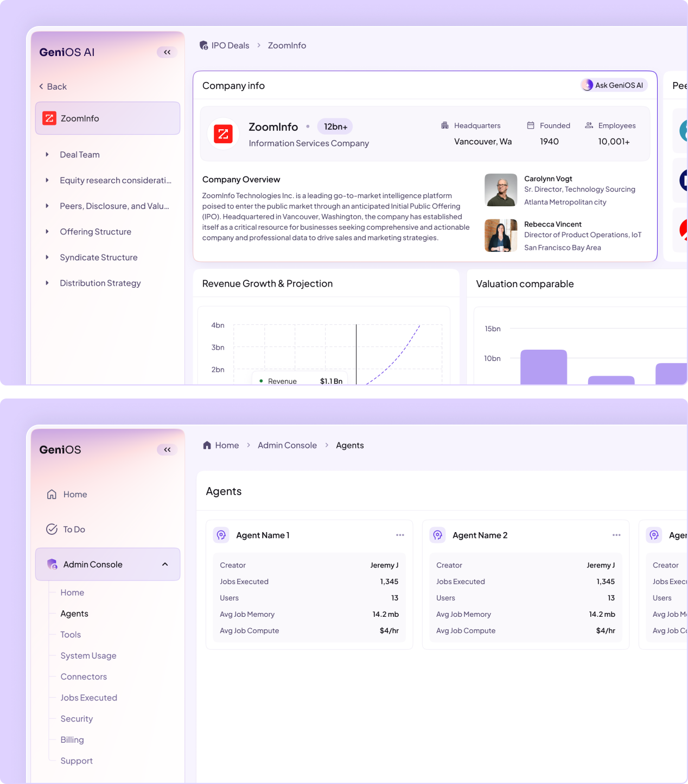
Task: Click the Agent Name 1 head icon
Action: (221, 535)
